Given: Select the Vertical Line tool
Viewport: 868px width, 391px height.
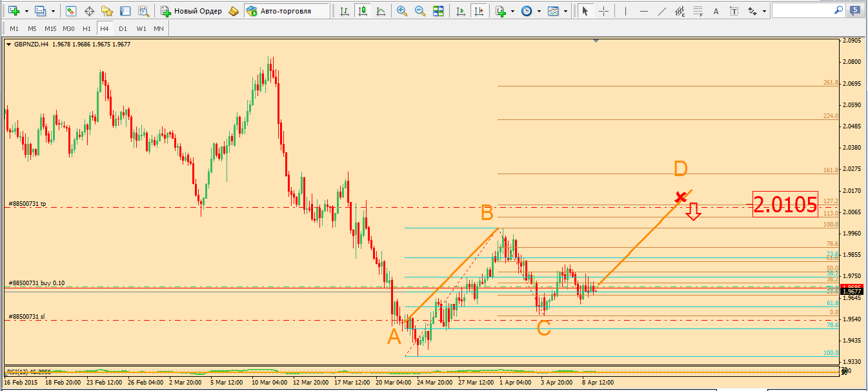Looking at the screenshot, I should pos(625,11).
